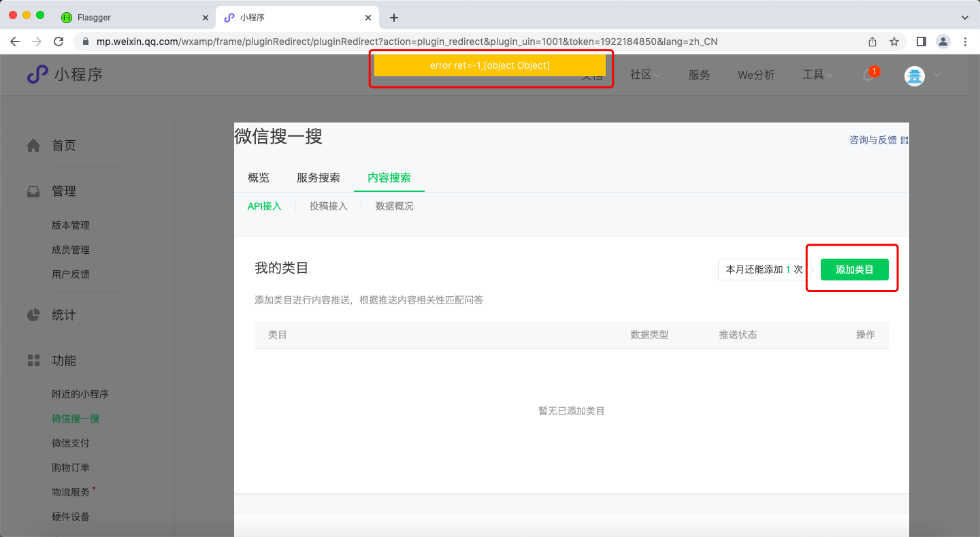980x537 pixels.
Task: Click the 推送状态 column header
Action: [738, 335]
